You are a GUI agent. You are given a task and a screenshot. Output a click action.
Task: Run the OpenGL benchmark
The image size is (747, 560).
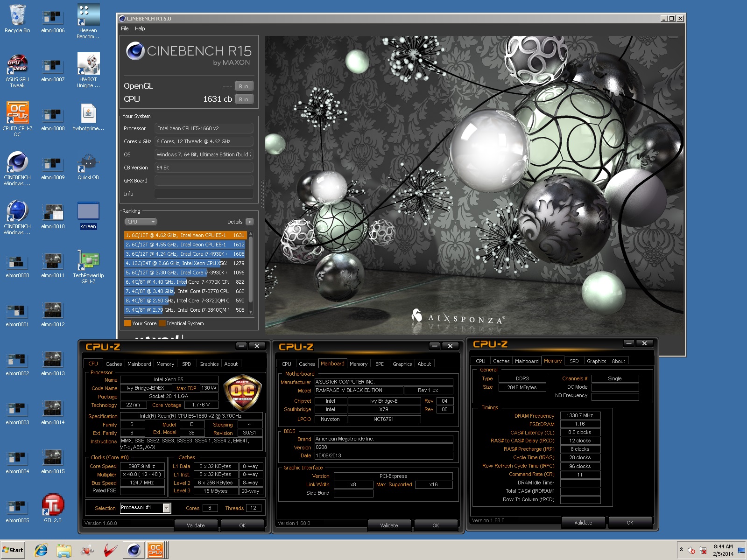tap(244, 86)
